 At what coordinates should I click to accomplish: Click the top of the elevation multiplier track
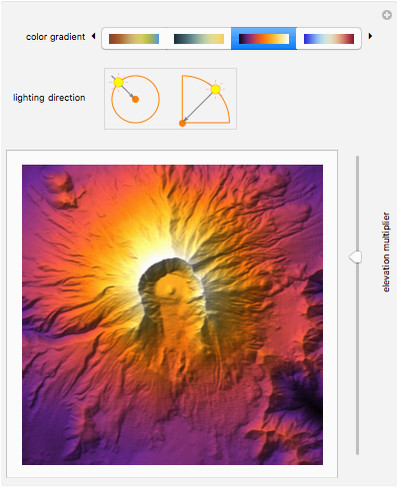tap(357, 158)
